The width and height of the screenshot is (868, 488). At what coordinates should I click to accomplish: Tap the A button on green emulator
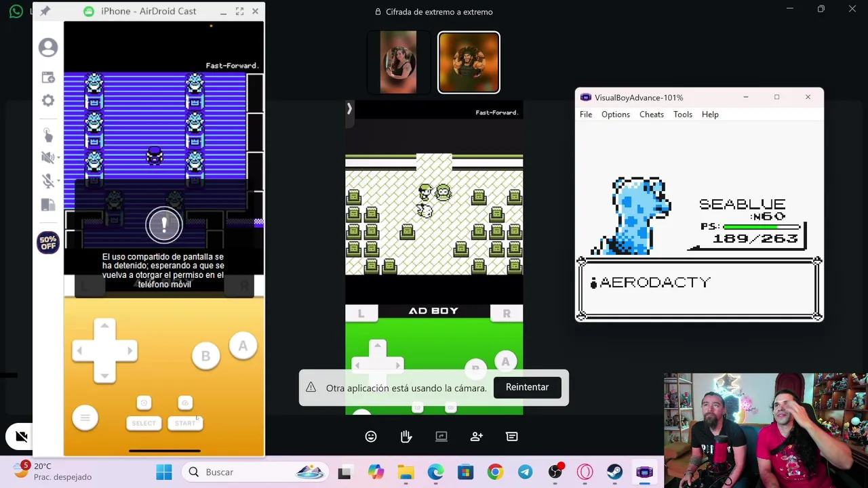(x=505, y=361)
